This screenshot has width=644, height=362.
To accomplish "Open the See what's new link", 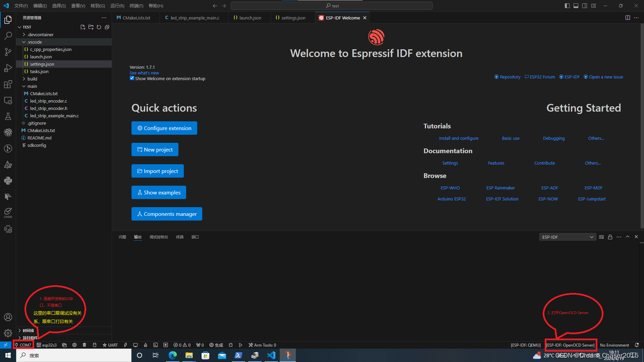I will (144, 73).
